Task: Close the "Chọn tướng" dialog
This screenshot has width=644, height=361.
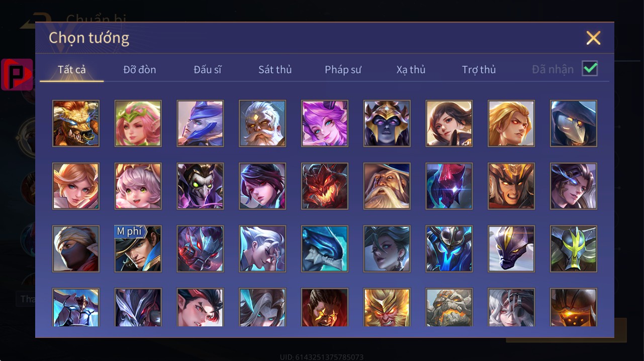Action: tap(593, 38)
